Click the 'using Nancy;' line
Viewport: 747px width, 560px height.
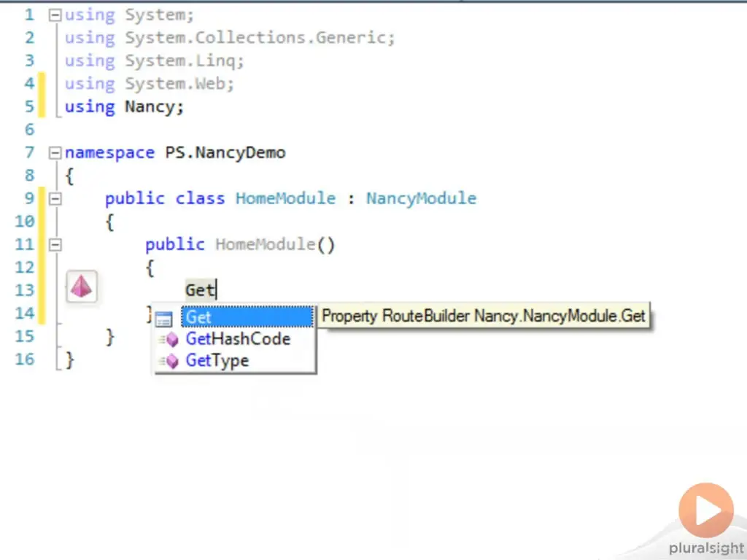coord(124,106)
